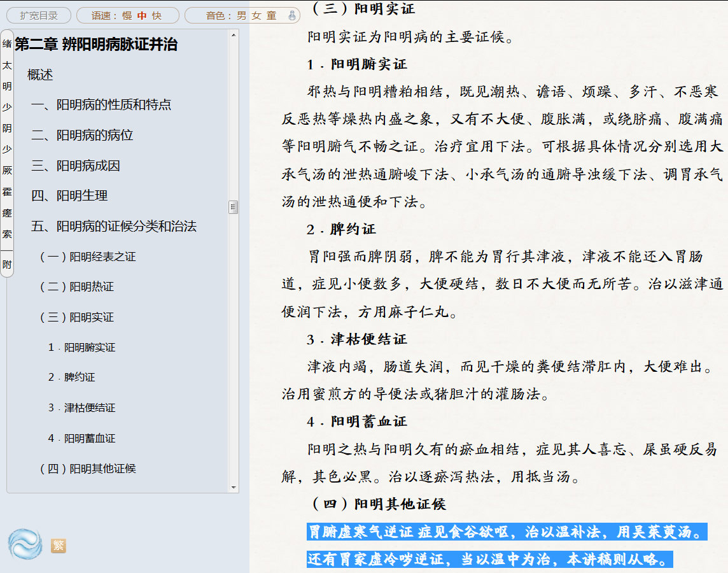Open the 附 appendix side tab
Screen dimensions: 728x573
click(7, 264)
